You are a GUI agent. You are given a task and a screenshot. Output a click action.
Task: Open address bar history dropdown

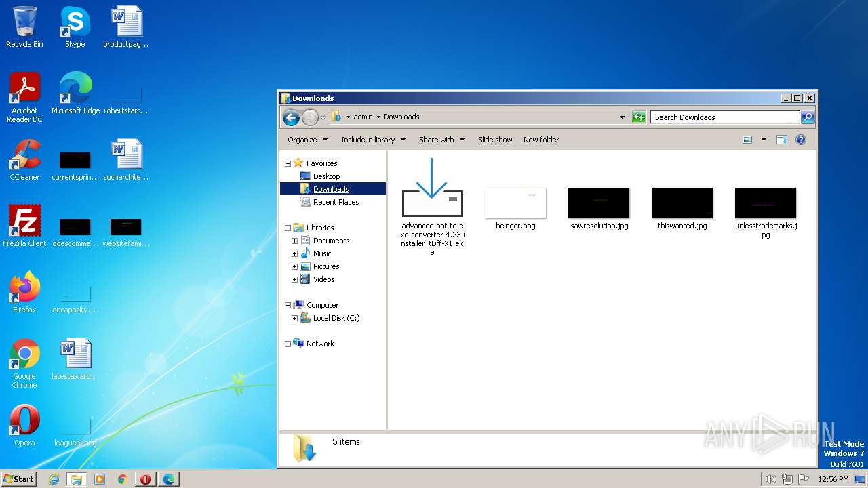click(622, 117)
